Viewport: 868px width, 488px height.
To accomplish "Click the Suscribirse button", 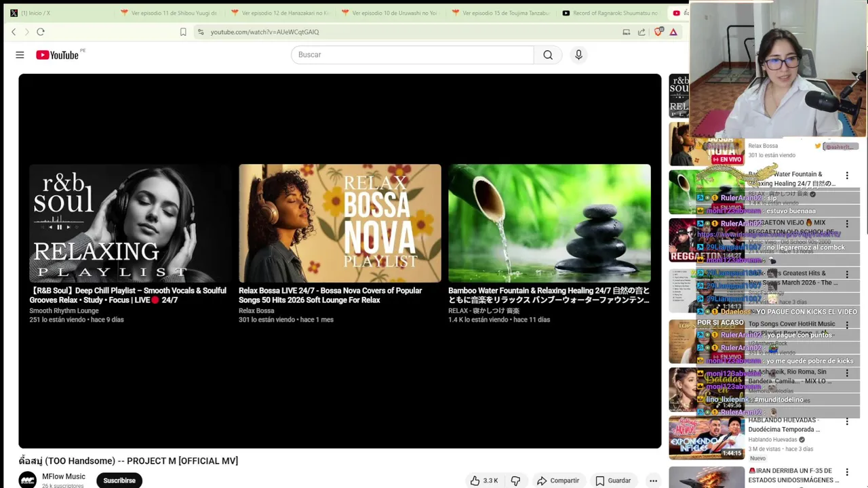I will (x=119, y=481).
